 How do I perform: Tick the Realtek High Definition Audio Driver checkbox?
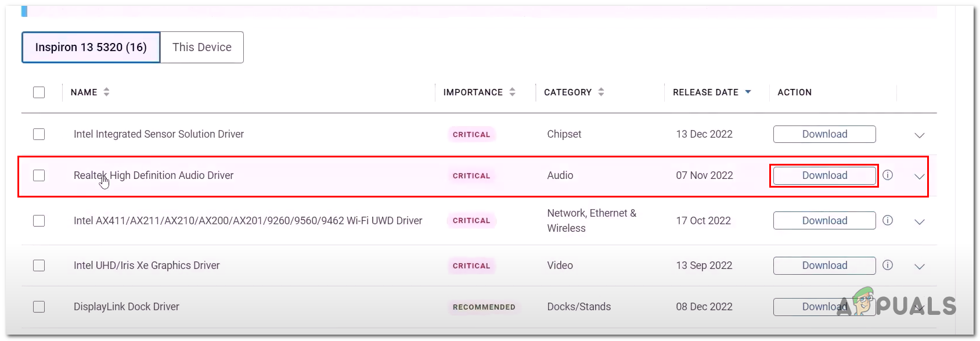(x=39, y=175)
